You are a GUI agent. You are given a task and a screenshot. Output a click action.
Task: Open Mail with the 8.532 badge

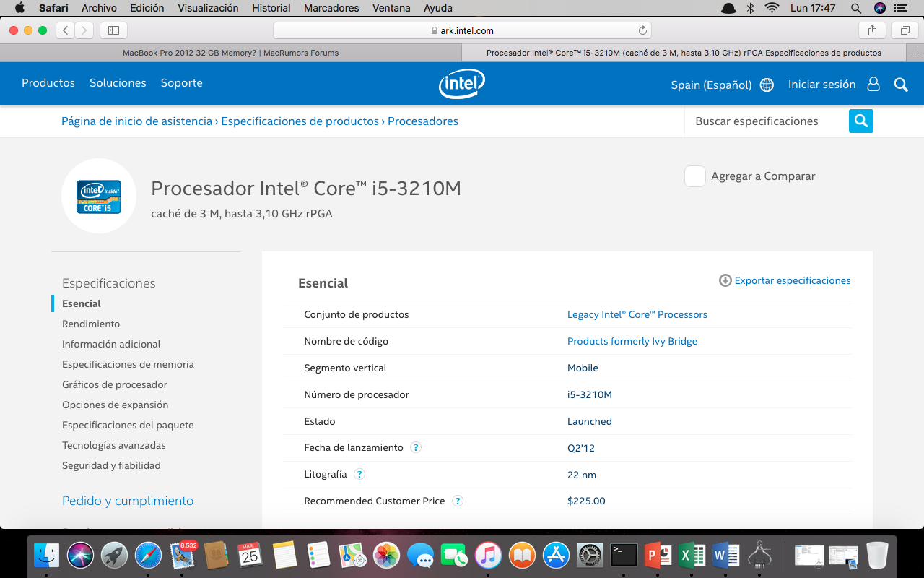183,555
